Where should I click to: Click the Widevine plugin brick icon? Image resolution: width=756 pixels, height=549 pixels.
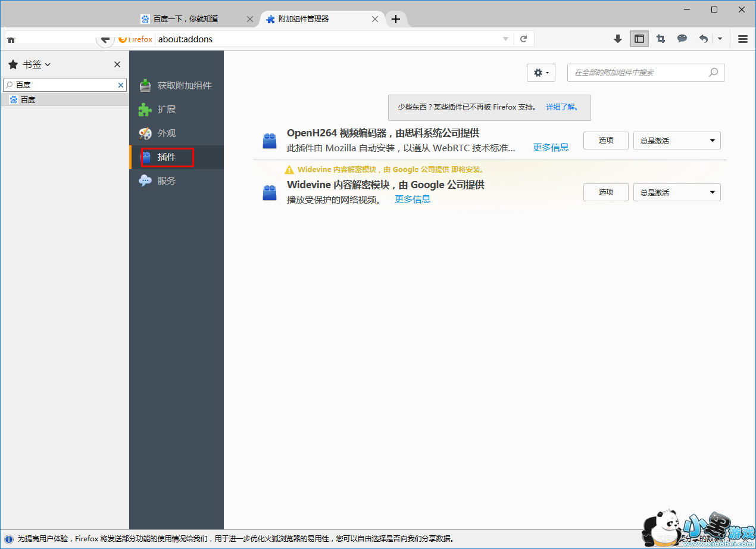point(270,193)
